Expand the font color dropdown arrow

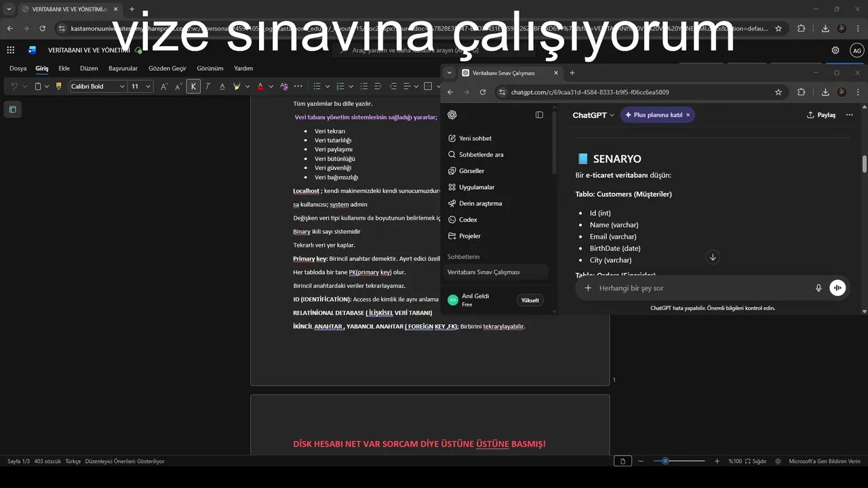(271, 86)
